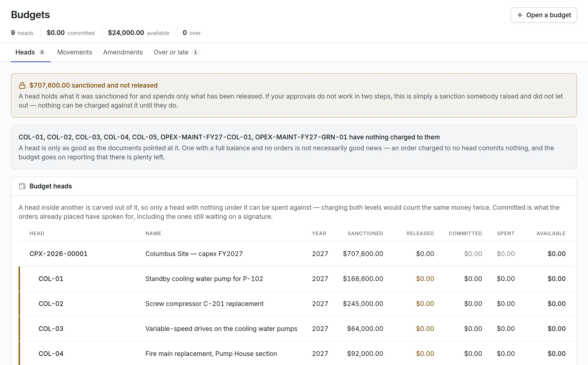Select the Heads tab

click(x=31, y=52)
